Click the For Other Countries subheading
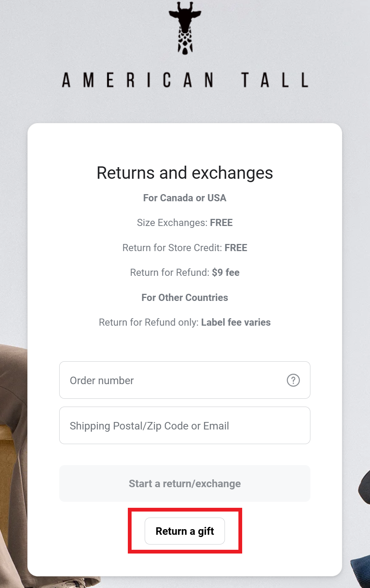 (185, 298)
